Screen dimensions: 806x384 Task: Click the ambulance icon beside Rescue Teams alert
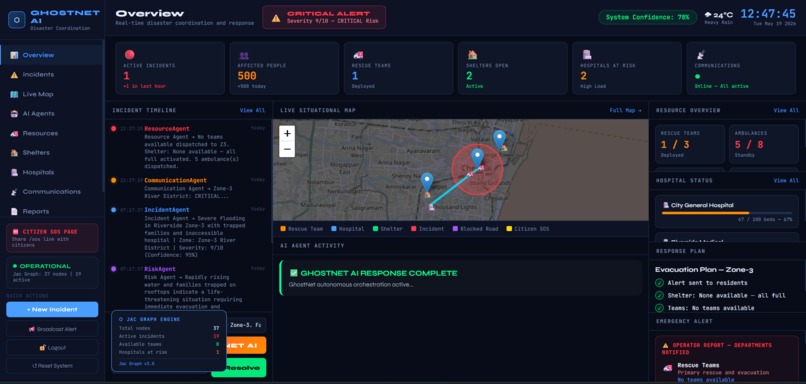click(668, 368)
